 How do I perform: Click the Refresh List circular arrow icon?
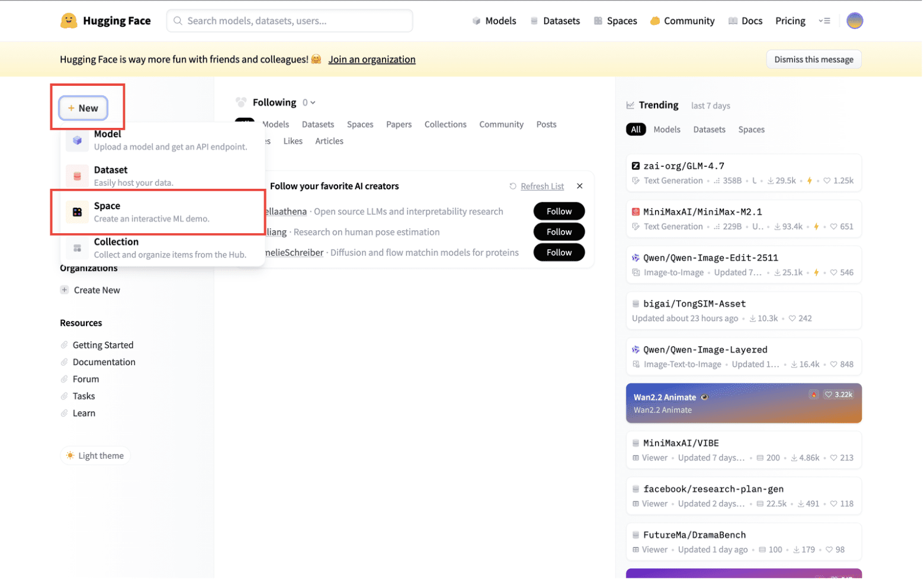[514, 187]
